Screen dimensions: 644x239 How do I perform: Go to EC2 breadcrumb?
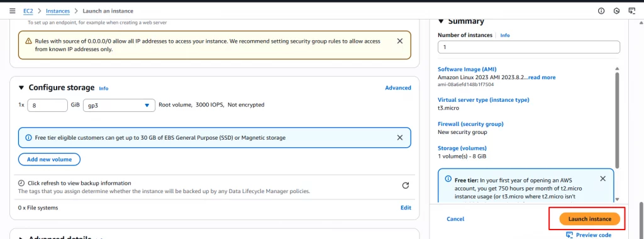click(28, 11)
